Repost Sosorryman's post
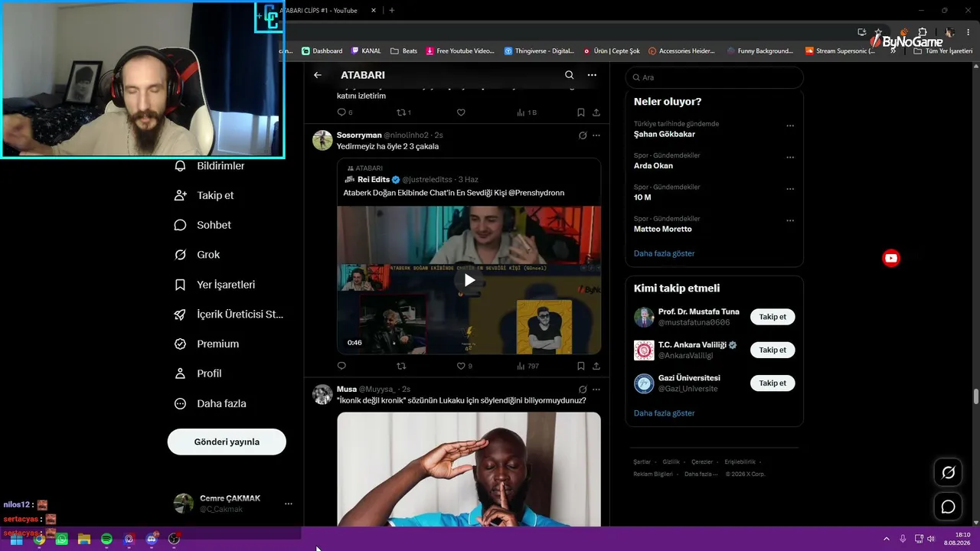 [401, 366]
